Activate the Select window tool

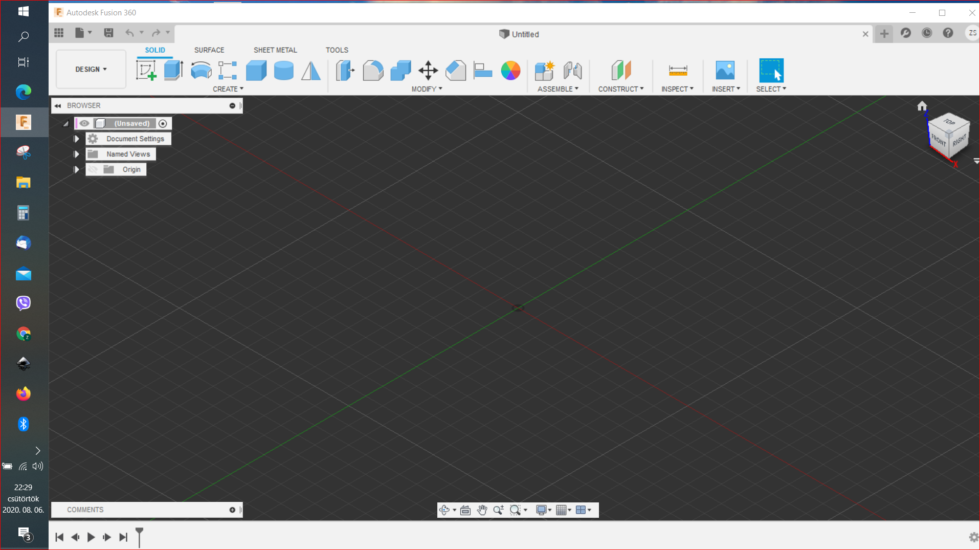click(771, 70)
